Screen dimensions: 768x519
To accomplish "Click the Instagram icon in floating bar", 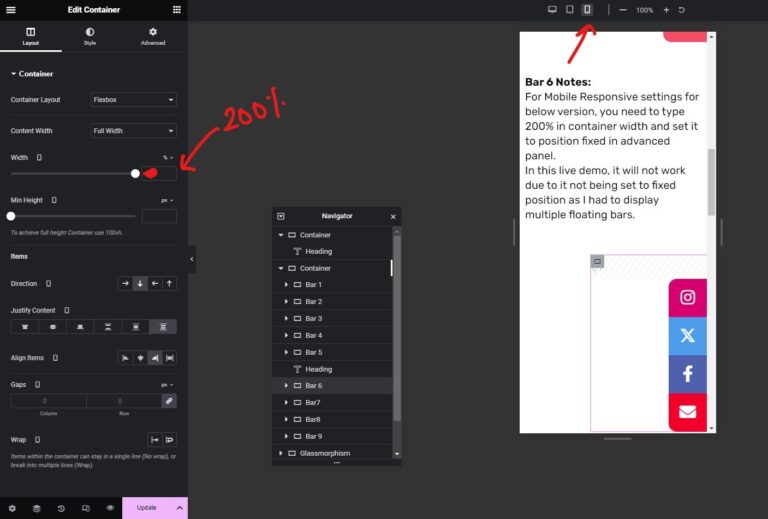I will pyautogui.click(x=687, y=297).
